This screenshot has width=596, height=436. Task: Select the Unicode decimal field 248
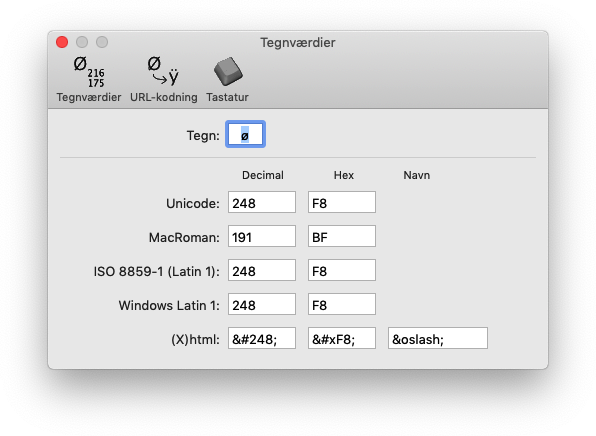point(262,202)
